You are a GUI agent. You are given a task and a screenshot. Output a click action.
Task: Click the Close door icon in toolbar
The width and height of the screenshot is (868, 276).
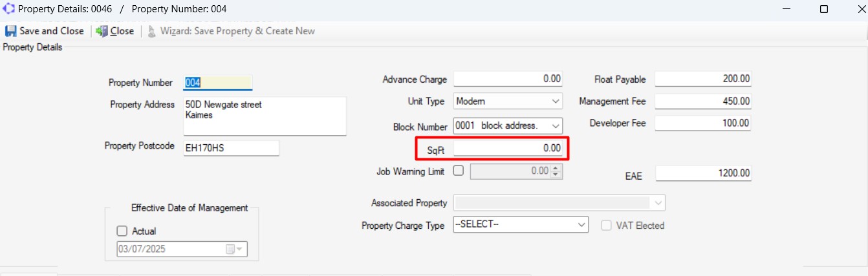pos(102,31)
